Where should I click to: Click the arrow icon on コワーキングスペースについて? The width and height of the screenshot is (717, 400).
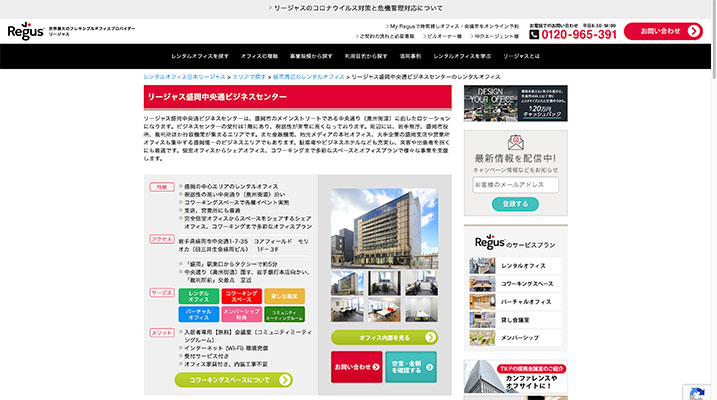pyautogui.click(x=284, y=380)
